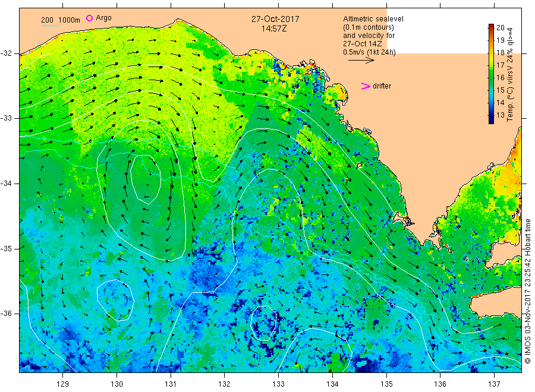Screen dimensions: 535x392
Task: Click the magenta Argo circle legend symbol
Action: pyautogui.click(x=89, y=18)
